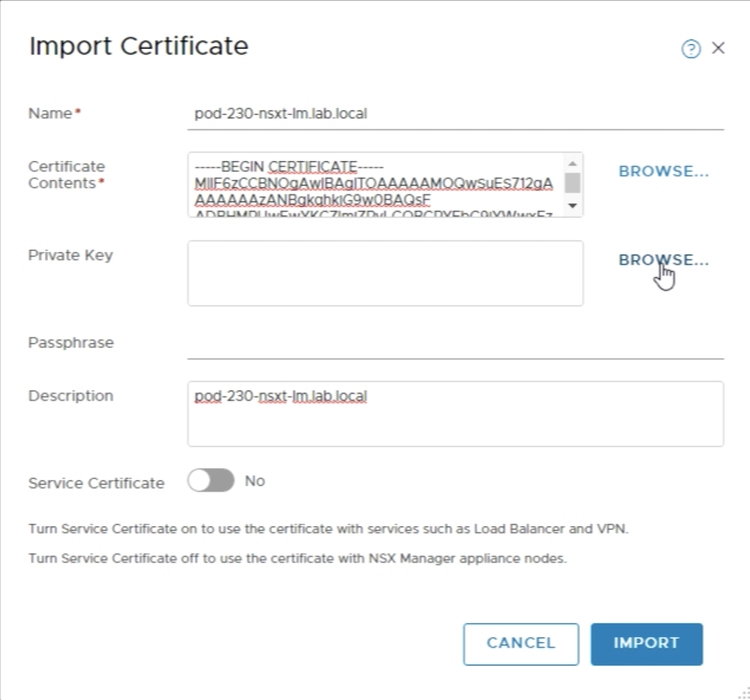Open the help icon for Import Certificate

click(691, 49)
